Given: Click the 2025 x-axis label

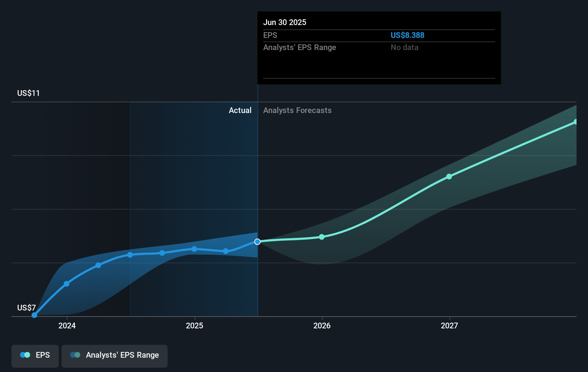Looking at the screenshot, I should [194, 325].
